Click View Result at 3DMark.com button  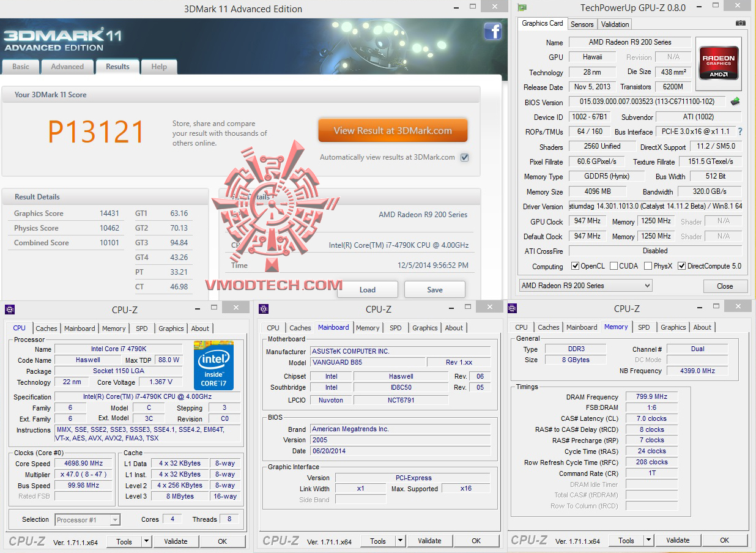point(393,130)
